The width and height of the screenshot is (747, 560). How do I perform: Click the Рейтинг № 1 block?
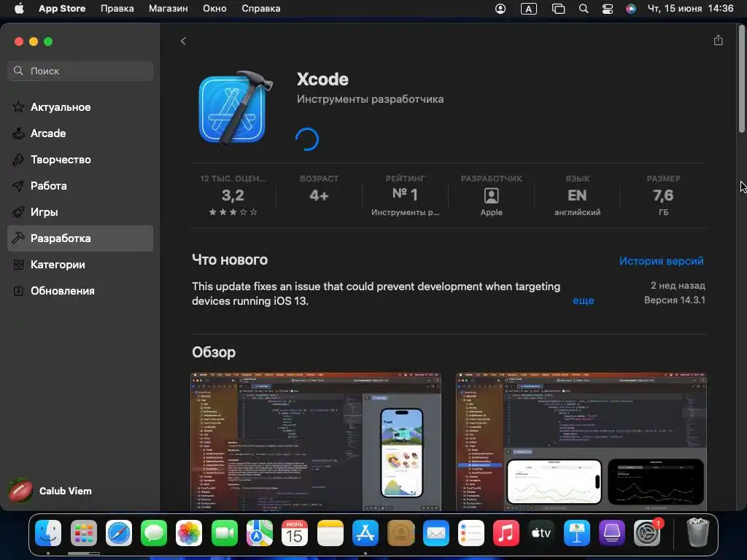point(405,195)
